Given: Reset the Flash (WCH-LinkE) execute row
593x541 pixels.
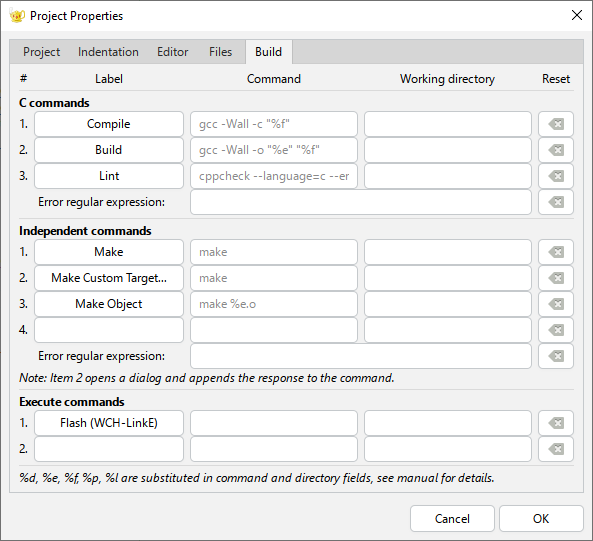Looking at the screenshot, I should (556, 423).
